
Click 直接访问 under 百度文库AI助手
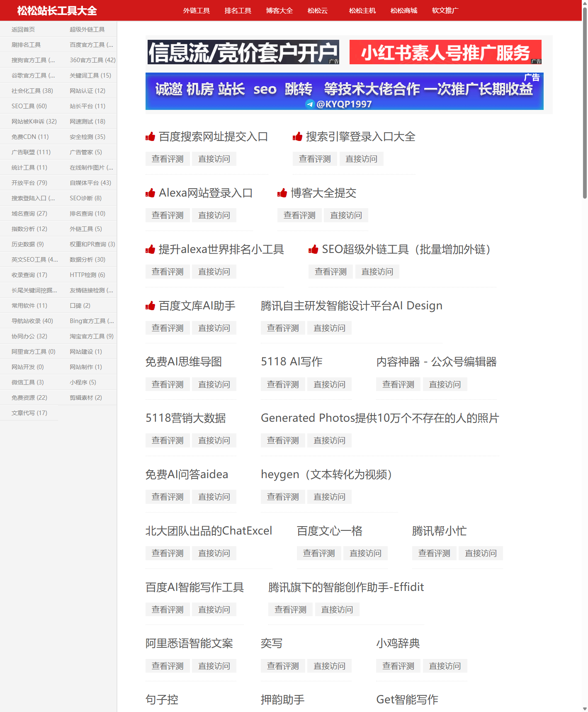(214, 328)
